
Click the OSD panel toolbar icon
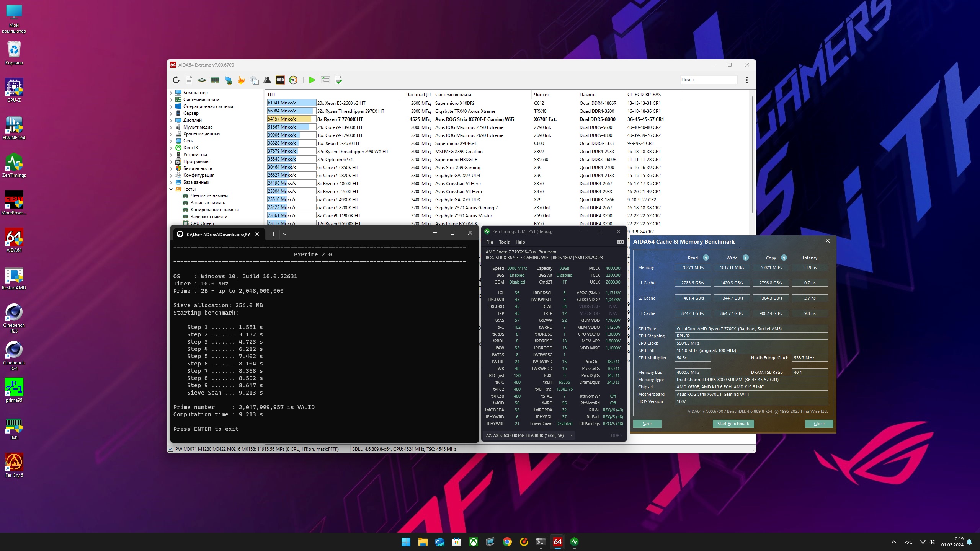pos(280,80)
